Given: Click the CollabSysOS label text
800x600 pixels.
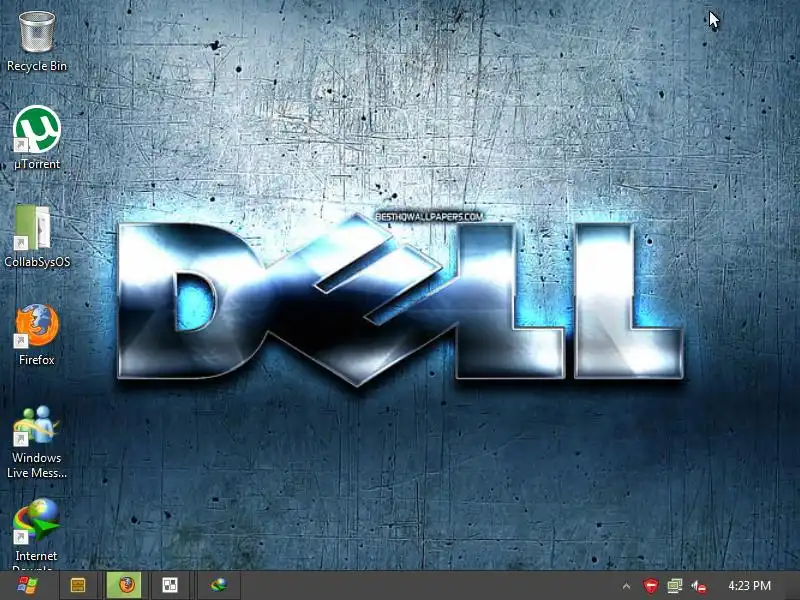Looking at the screenshot, I should coord(37,262).
